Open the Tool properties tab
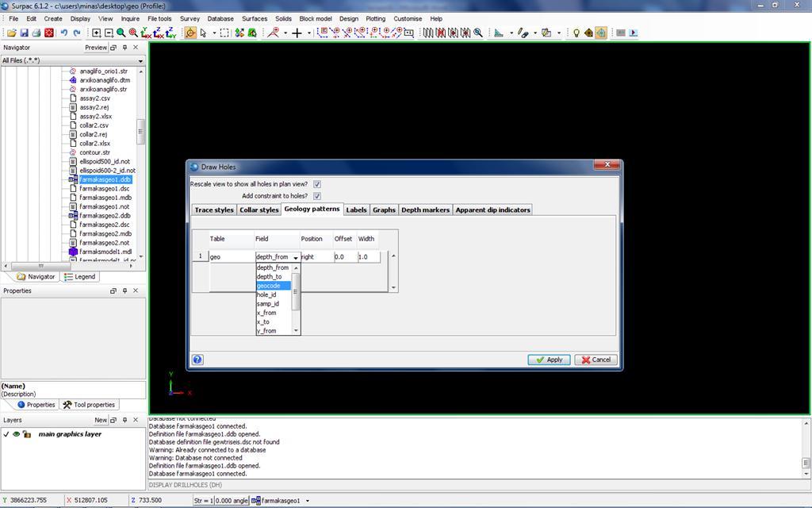812x508 pixels. 90,405
